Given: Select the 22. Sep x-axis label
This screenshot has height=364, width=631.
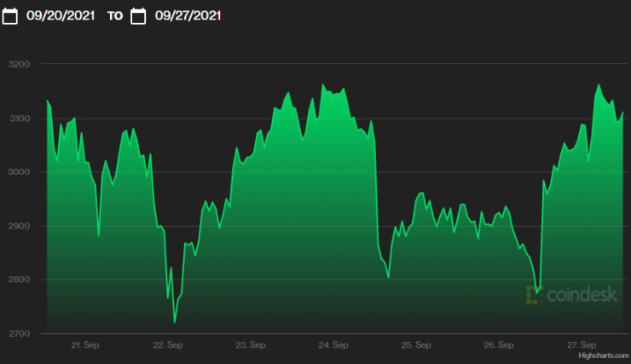Looking at the screenshot, I should 168,345.
